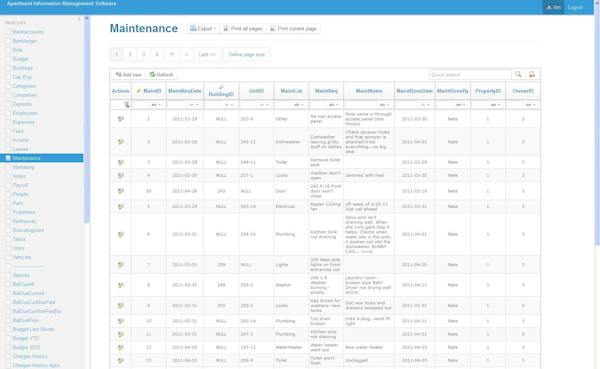Click the Refresh toolbar icon
600x369 pixels.
(x=152, y=74)
